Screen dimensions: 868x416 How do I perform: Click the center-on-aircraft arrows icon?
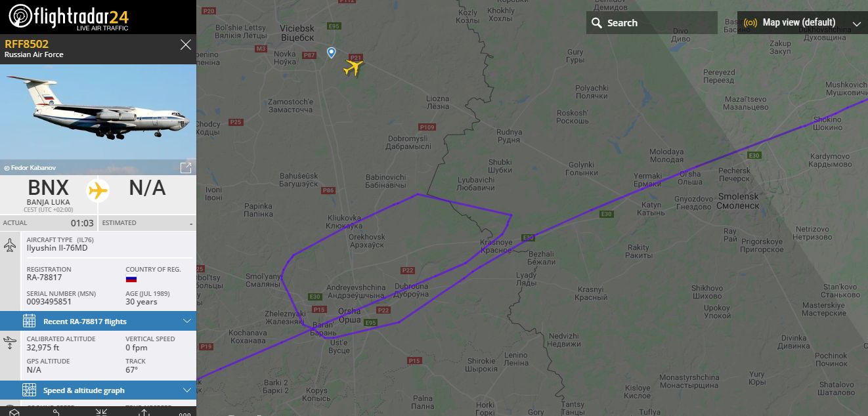[101, 412]
